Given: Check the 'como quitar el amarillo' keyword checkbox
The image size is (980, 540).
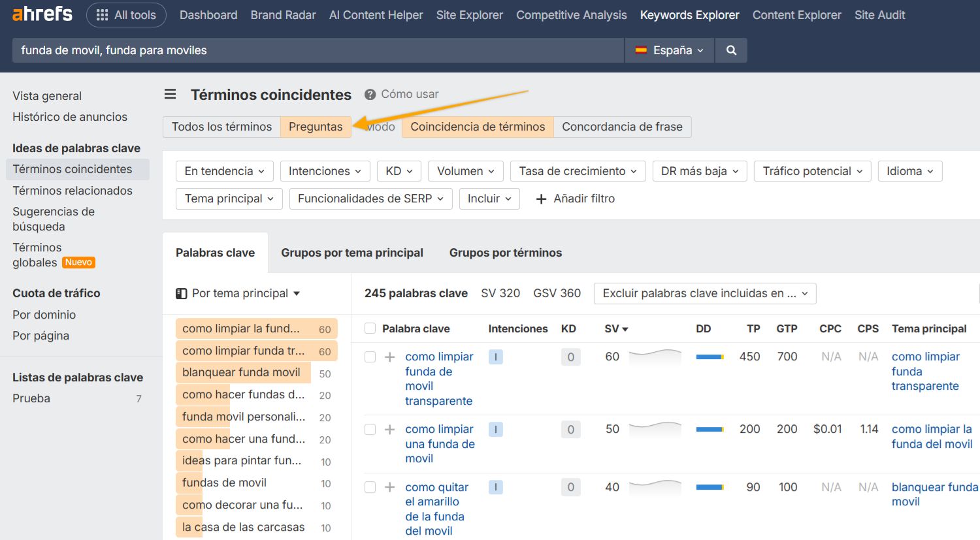Looking at the screenshot, I should (x=369, y=487).
